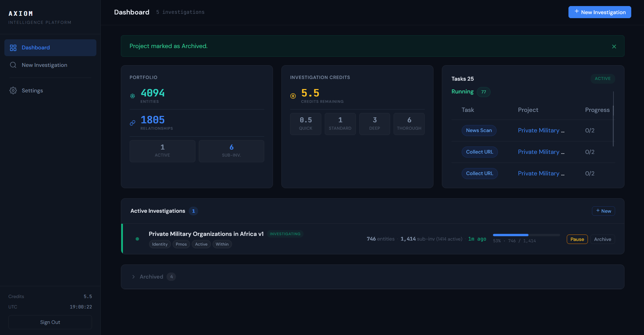Select the 6 THOROUGH credit tier
The image size is (644, 335).
click(409, 124)
